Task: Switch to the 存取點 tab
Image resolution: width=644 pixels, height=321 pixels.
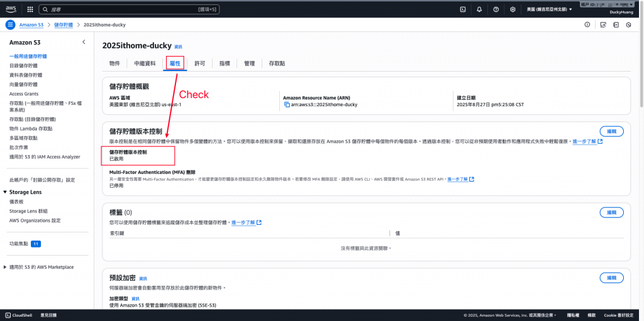Action: pyautogui.click(x=277, y=63)
